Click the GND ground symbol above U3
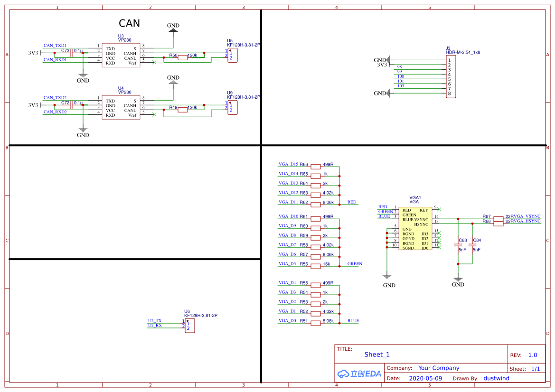This screenshot has height=392, width=555. click(173, 28)
